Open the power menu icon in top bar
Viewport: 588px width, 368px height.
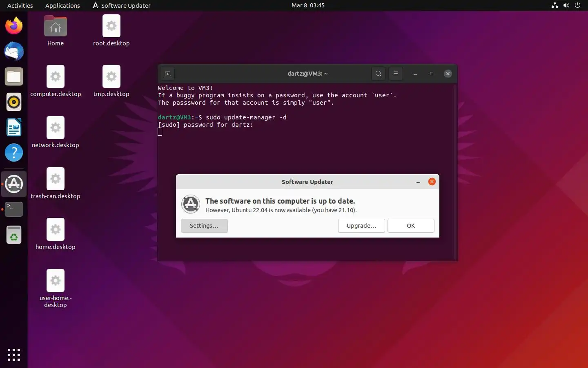pos(577,5)
